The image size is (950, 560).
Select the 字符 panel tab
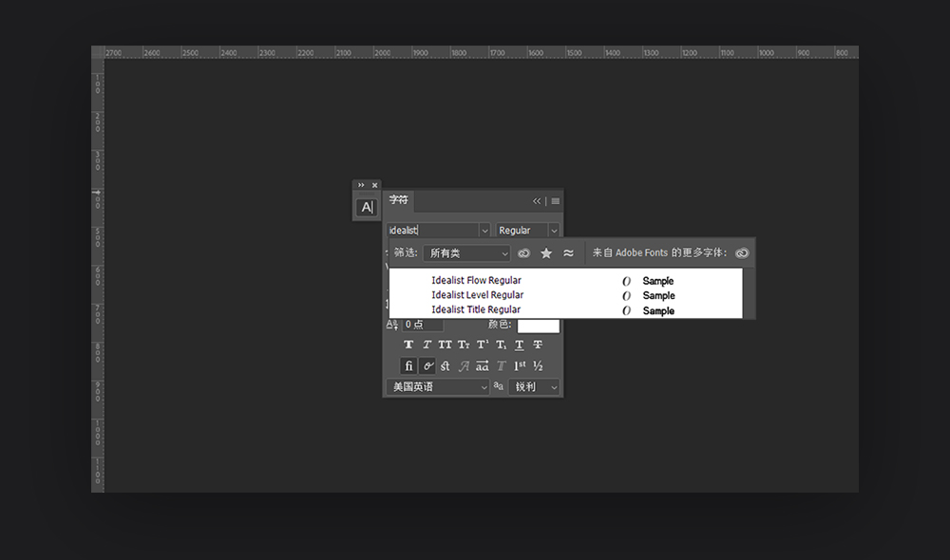(399, 199)
